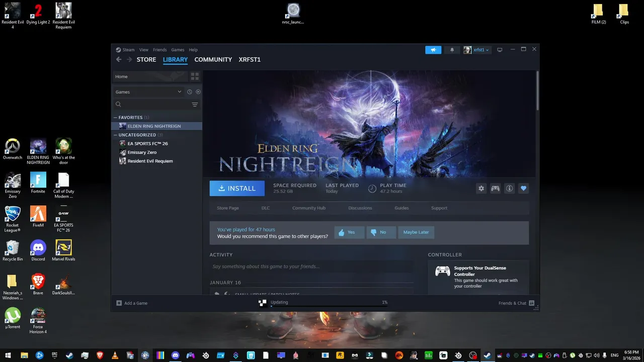Image resolution: width=644 pixels, height=362 pixels.
Task: Open the Friends menu
Action: (x=159, y=50)
